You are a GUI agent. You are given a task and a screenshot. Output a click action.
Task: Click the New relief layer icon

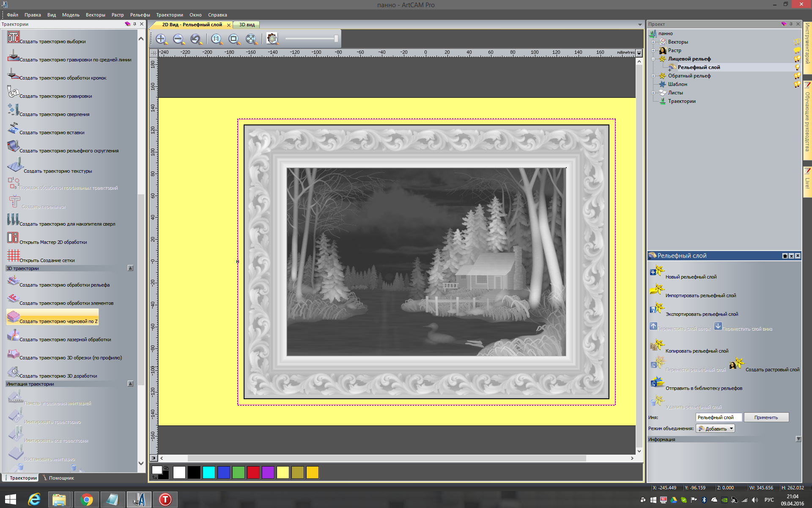[x=657, y=271]
